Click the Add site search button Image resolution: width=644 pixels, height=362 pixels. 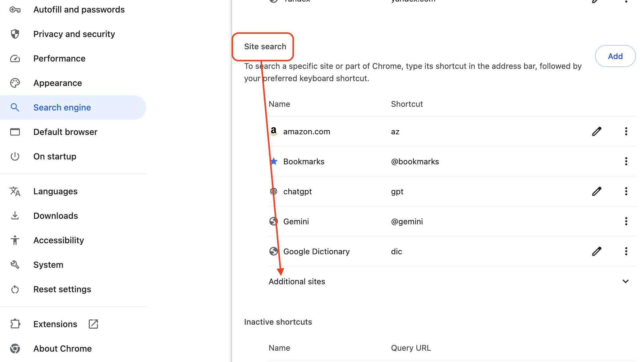[x=615, y=56]
